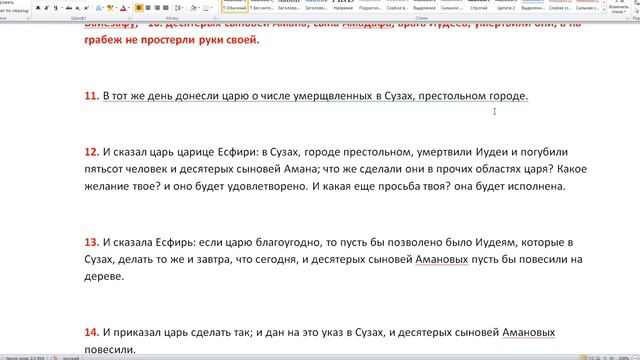Center align the paragraph
The width and height of the screenshot is (640, 360).
(x=148, y=8)
